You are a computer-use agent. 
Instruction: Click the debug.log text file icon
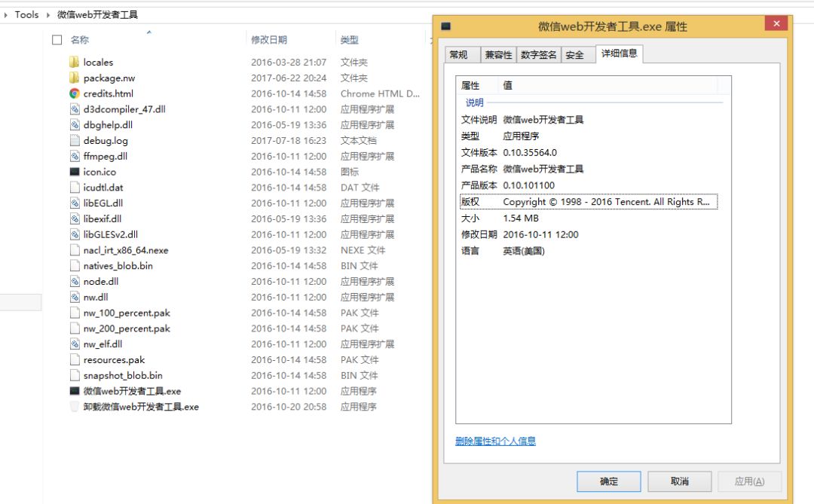74,140
